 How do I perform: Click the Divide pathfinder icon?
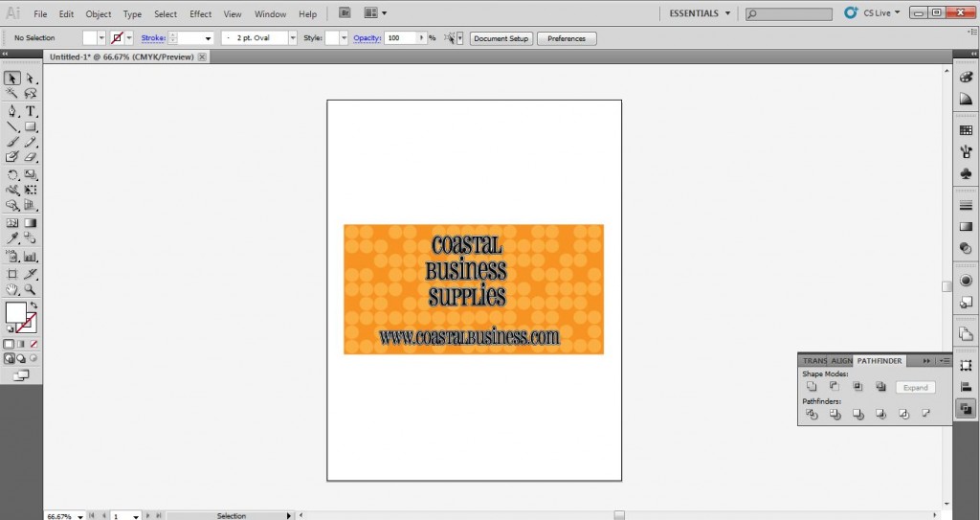click(812, 414)
